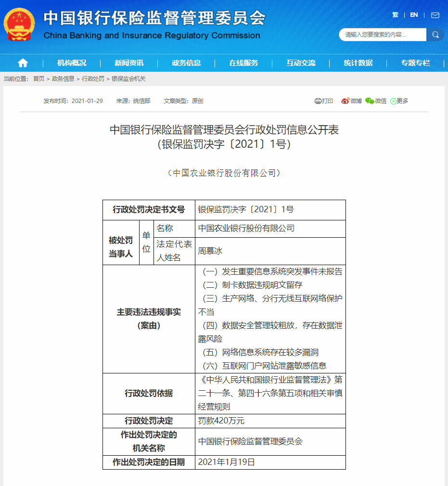Click the date 2021年1月19日
Image resolution: width=448 pixels, height=486 pixels.
[226, 462]
